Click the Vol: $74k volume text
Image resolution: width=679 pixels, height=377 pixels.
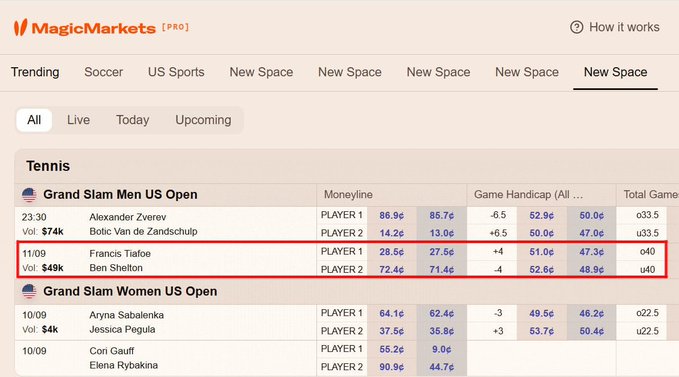click(43, 232)
